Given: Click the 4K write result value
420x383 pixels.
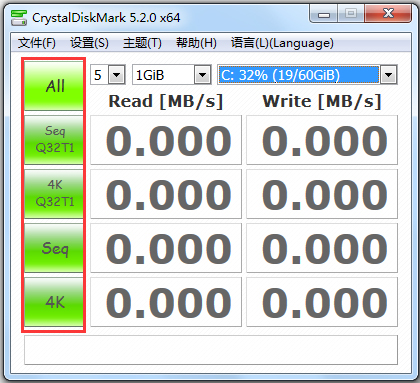Looking at the screenshot, I should pos(322,302).
